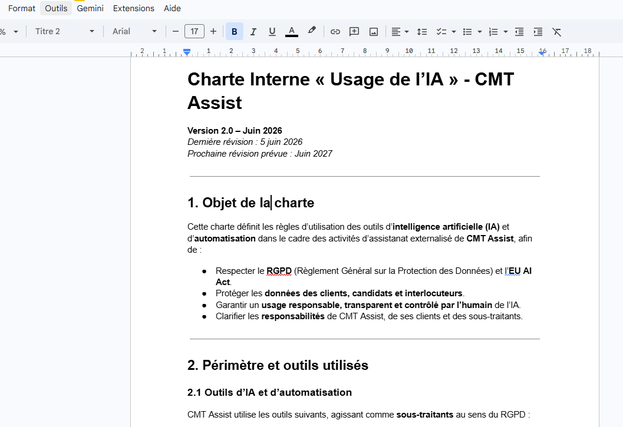Open the Outils menu
Image resolution: width=623 pixels, height=427 pixels.
click(56, 8)
